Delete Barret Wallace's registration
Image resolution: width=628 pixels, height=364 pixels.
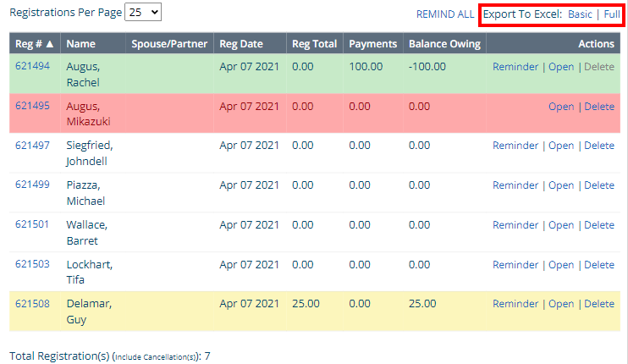click(x=599, y=225)
